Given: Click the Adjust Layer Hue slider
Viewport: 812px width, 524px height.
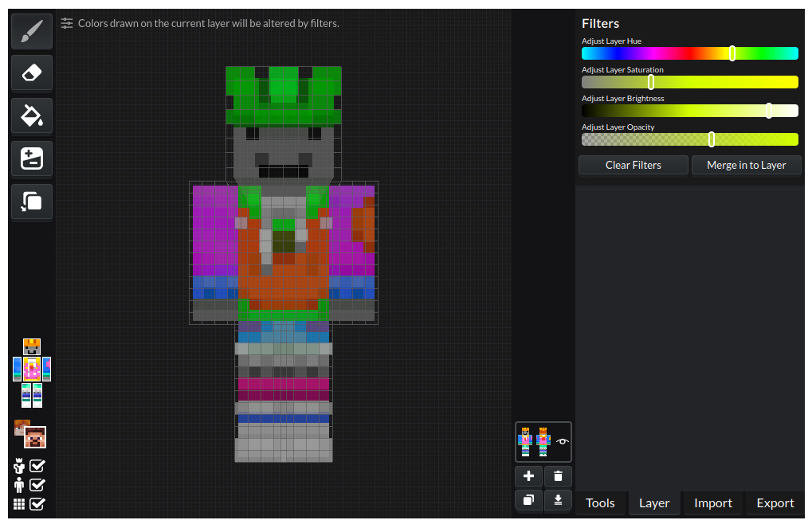Looking at the screenshot, I should (689, 53).
